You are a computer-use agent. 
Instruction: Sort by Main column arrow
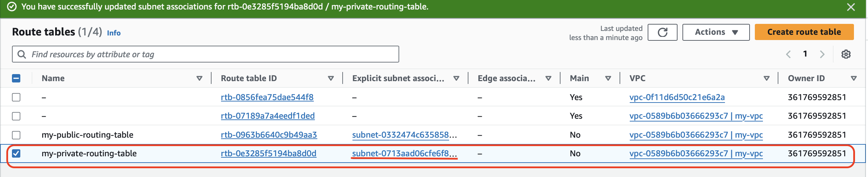point(608,78)
